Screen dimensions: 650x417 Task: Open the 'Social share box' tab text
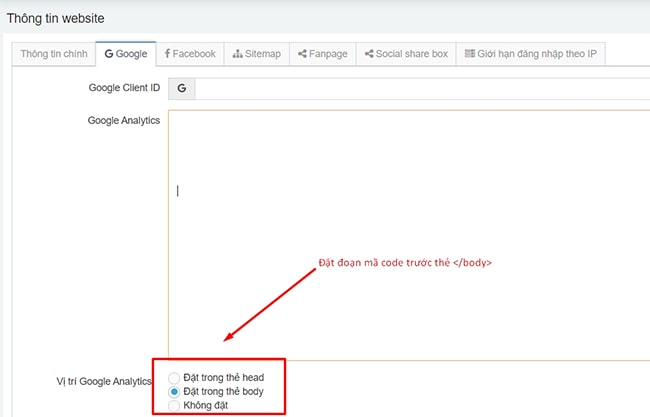point(413,54)
